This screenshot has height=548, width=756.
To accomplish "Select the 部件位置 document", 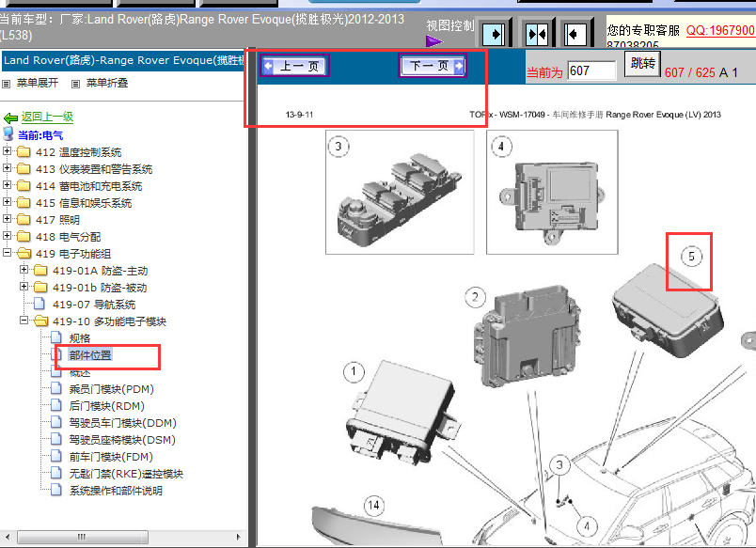I will pos(90,355).
